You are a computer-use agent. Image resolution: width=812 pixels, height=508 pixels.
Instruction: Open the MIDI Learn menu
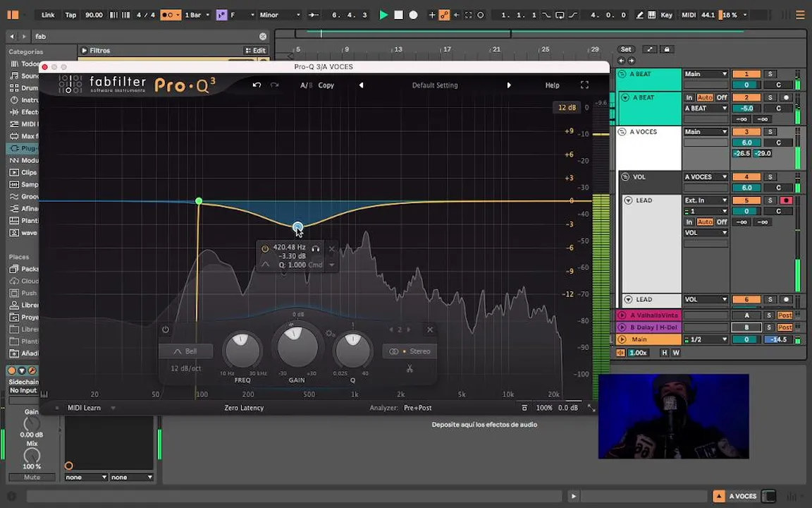click(x=85, y=408)
